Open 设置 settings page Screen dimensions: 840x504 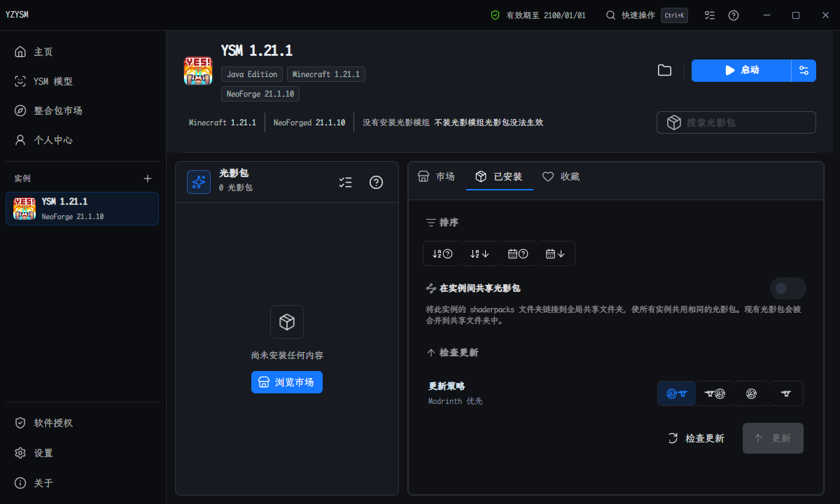(x=83, y=453)
